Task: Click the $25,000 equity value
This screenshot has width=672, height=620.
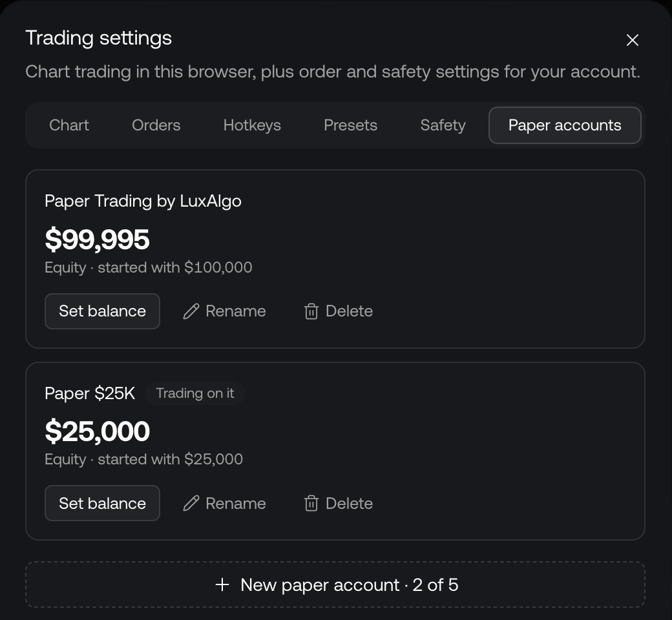Action: tap(98, 431)
